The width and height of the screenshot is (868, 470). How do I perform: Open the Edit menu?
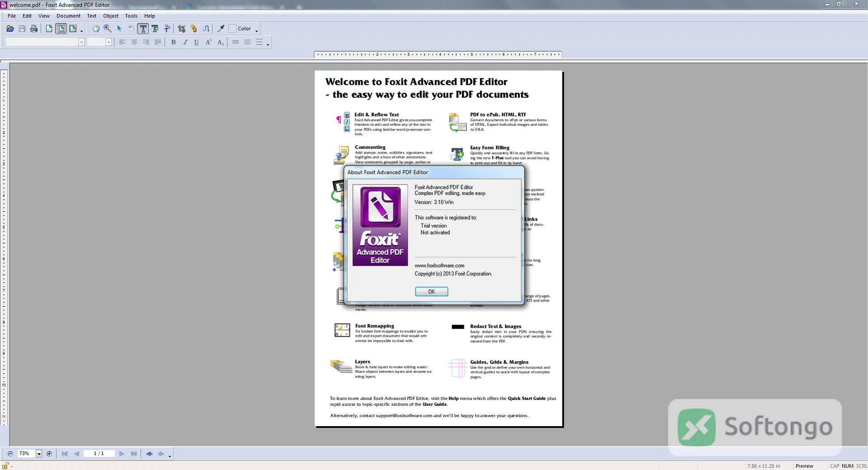[27, 16]
